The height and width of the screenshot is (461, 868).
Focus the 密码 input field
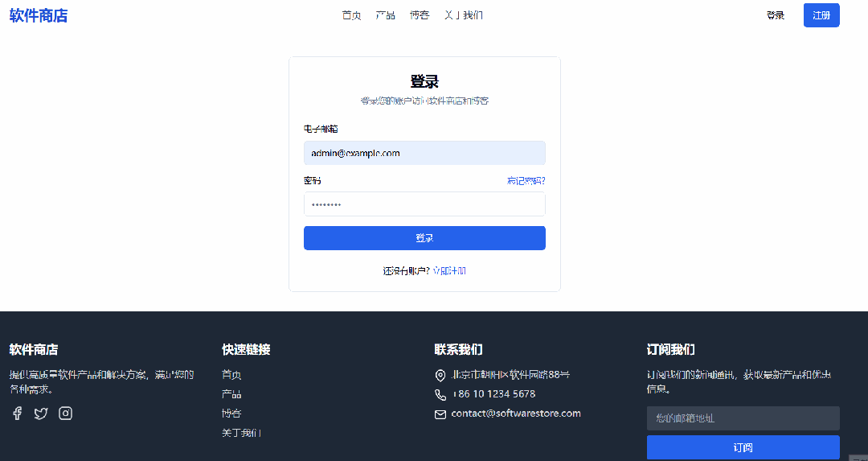424,204
